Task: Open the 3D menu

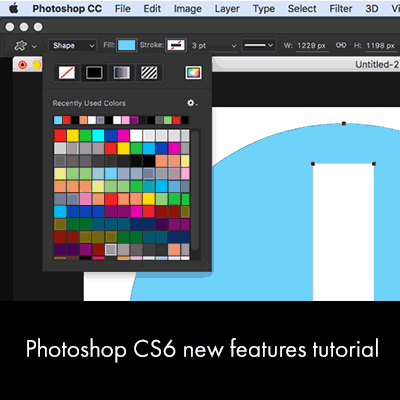Action: tap(372, 9)
